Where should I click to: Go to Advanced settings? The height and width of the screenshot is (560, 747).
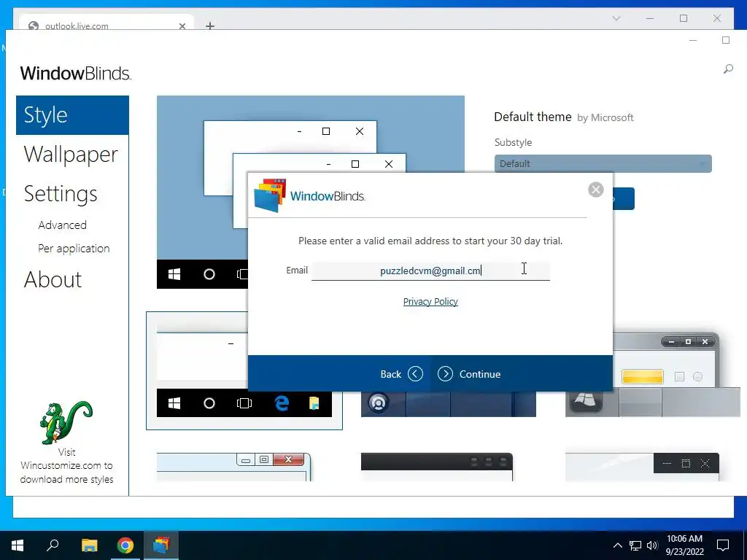[63, 225]
